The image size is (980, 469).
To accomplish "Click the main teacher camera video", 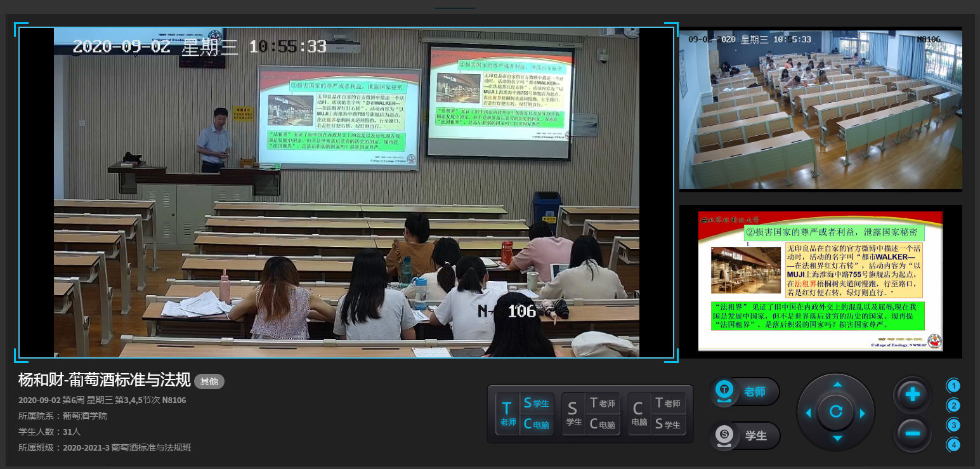I will [346, 192].
